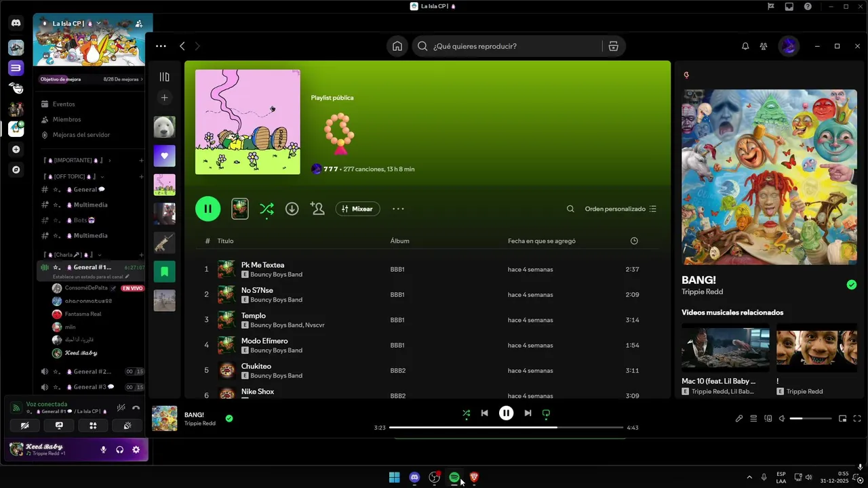Navigate back in Spotify

(x=182, y=46)
